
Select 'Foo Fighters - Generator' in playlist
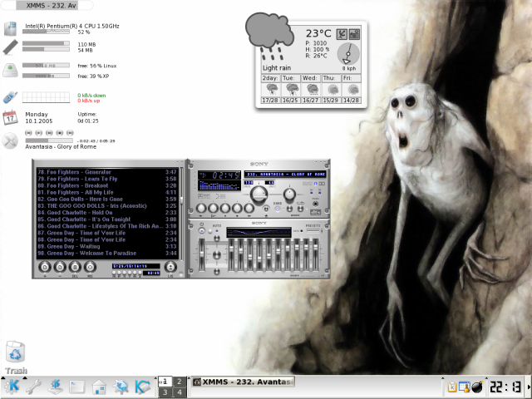(x=107, y=172)
